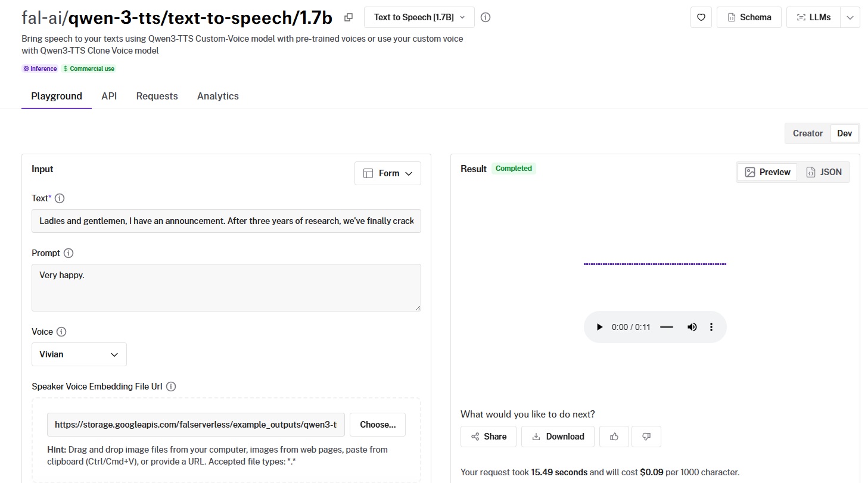The height and width of the screenshot is (483, 868).
Task: Open audio player three-dot options menu
Action: [711, 327]
